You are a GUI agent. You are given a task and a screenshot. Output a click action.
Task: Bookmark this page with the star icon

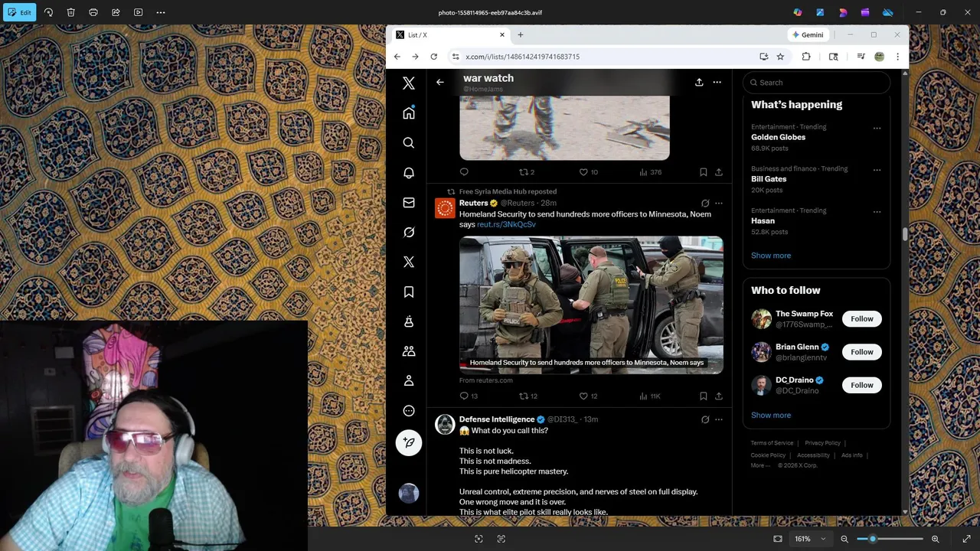tap(780, 57)
